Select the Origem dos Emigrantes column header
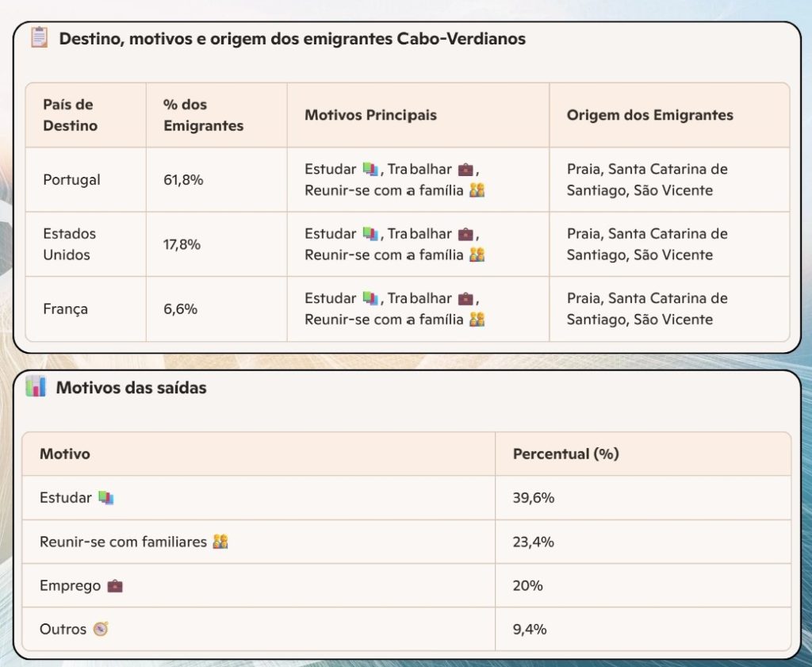812x667 pixels. [x=649, y=115]
